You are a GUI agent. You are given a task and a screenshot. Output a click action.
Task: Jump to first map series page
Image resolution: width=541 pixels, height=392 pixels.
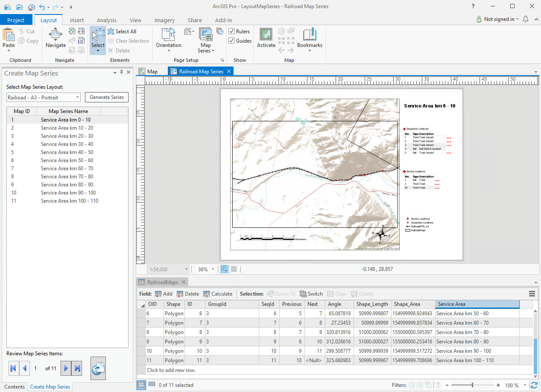[x=13, y=368]
